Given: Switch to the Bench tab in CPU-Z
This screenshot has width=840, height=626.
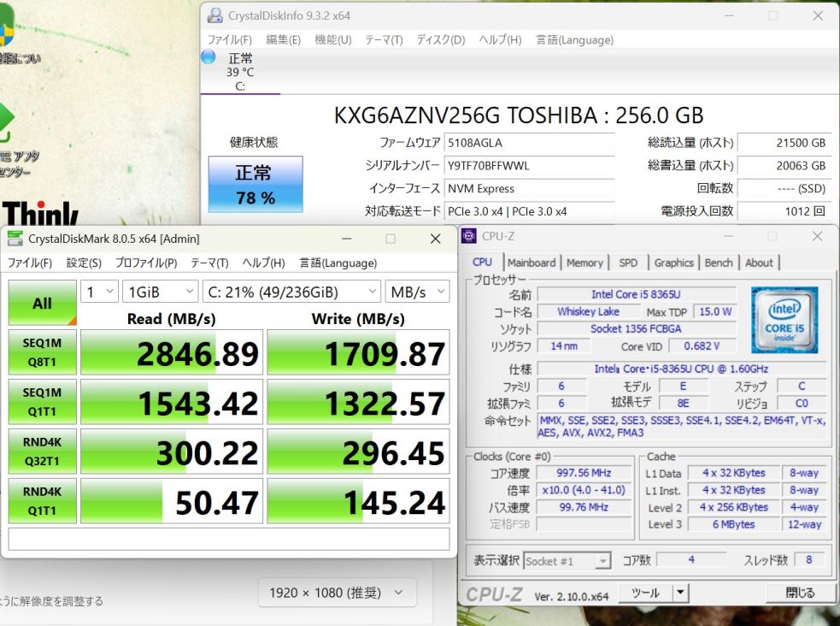Looking at the screenshot, I should pos(719,263).
